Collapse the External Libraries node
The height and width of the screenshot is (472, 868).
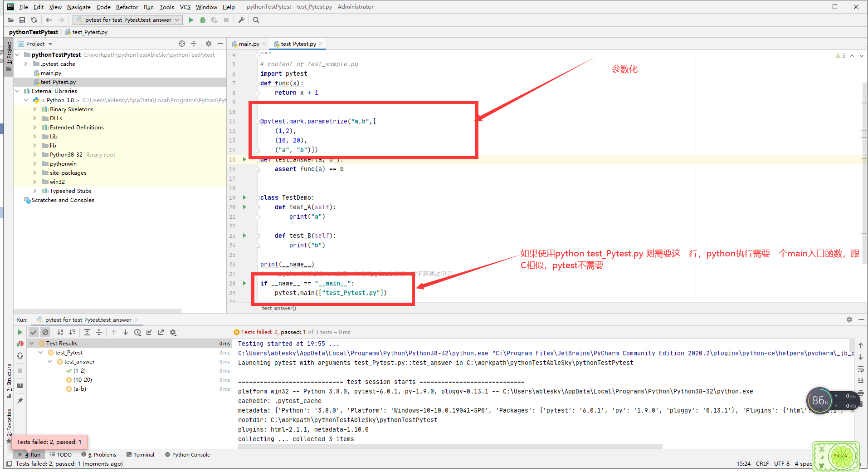click(x=17, y=91)
